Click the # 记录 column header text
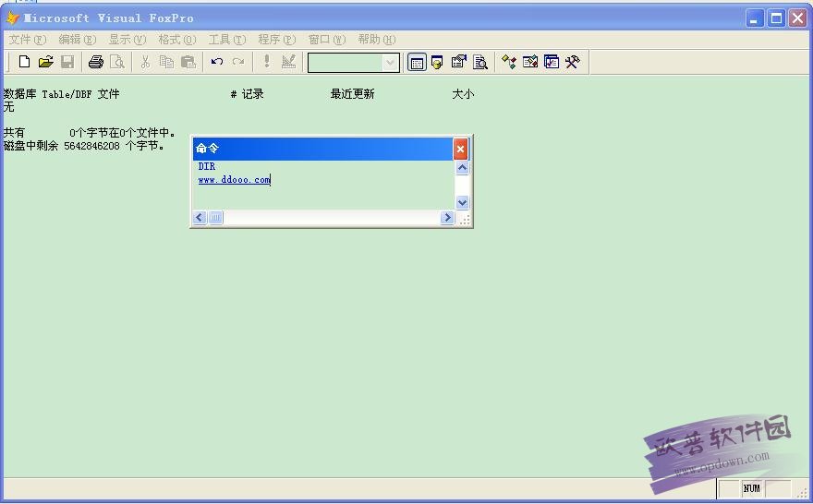 (248, 94)
